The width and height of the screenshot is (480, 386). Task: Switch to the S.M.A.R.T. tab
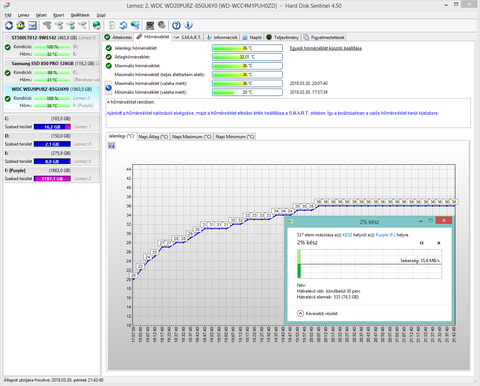point(188,37)
